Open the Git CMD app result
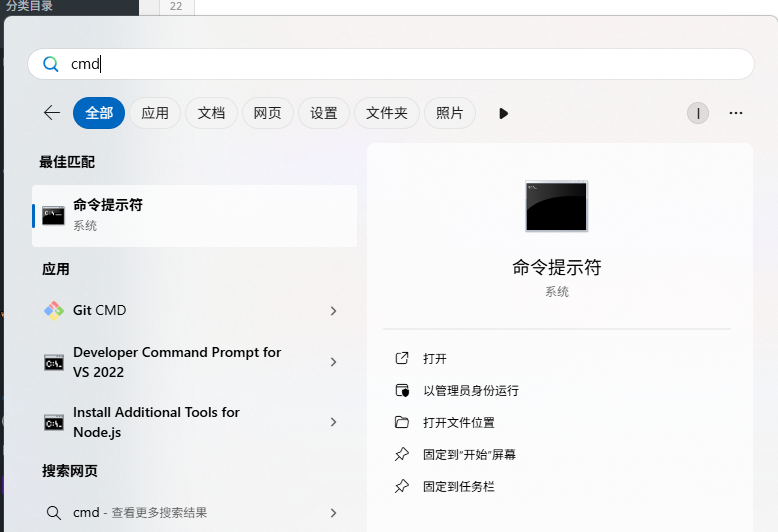 [x=100, y=310]
